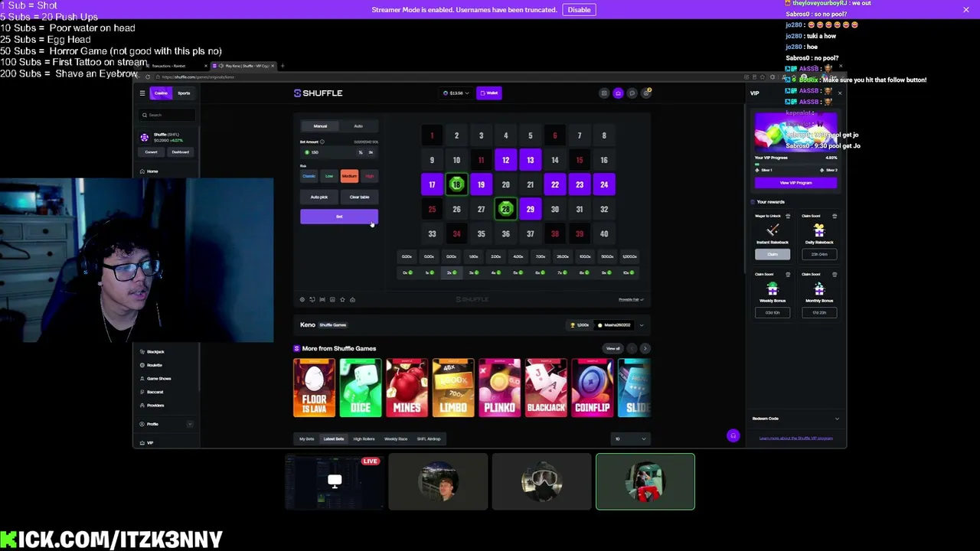Expand Redeem Code section
This screenshot has width=980, height=551.
coord(796,419)
